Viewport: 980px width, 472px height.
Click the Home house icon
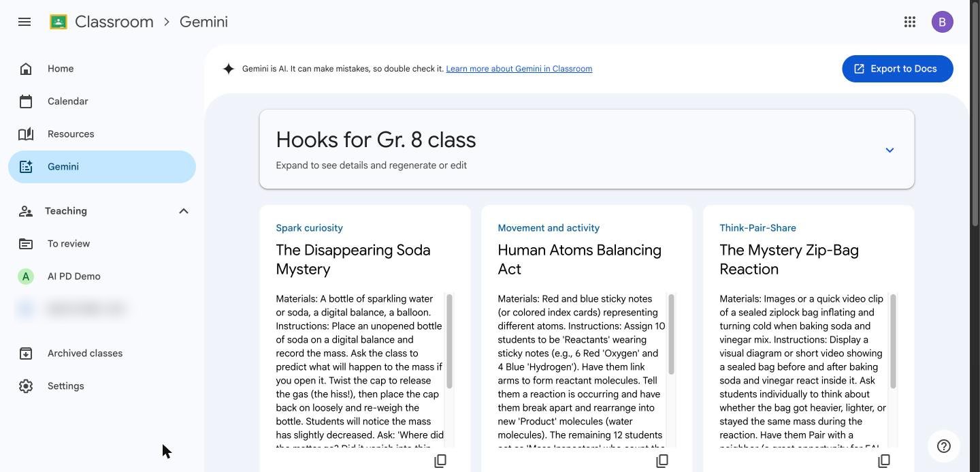click(26, 69)
